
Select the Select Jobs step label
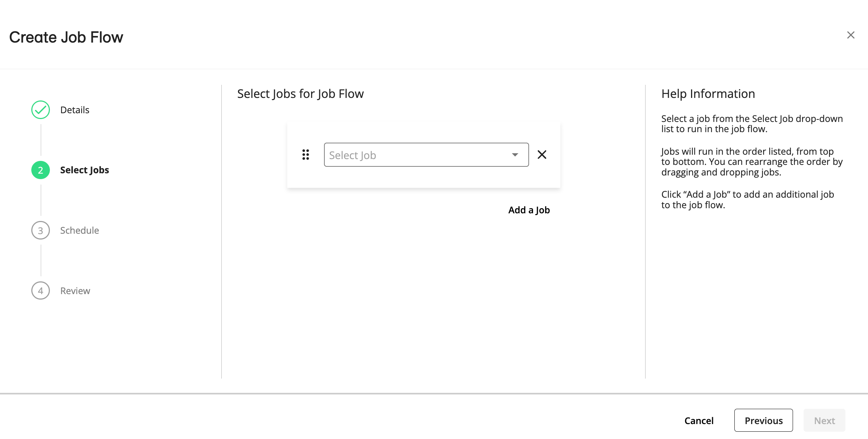[84, 170]
